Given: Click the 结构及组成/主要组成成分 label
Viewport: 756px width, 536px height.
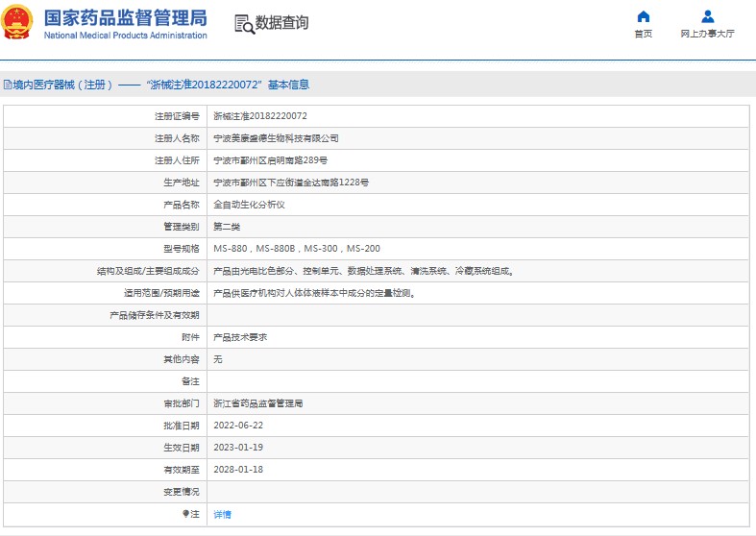Looking at the screenshot, I should pos(148,271).
